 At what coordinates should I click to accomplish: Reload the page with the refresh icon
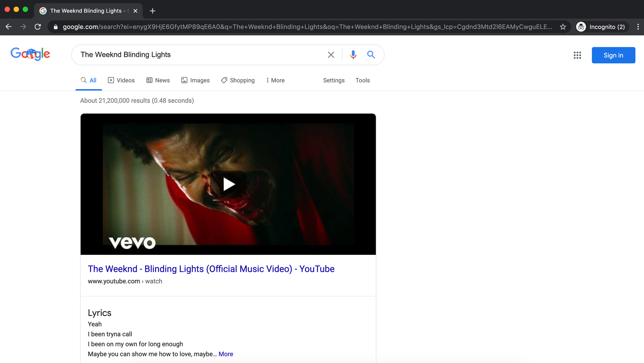38,27
